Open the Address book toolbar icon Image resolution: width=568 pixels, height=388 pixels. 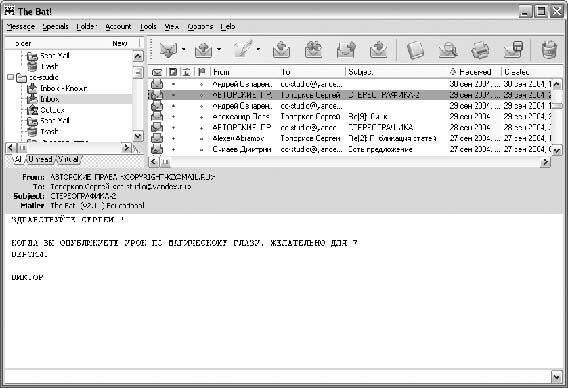point(415,50)
